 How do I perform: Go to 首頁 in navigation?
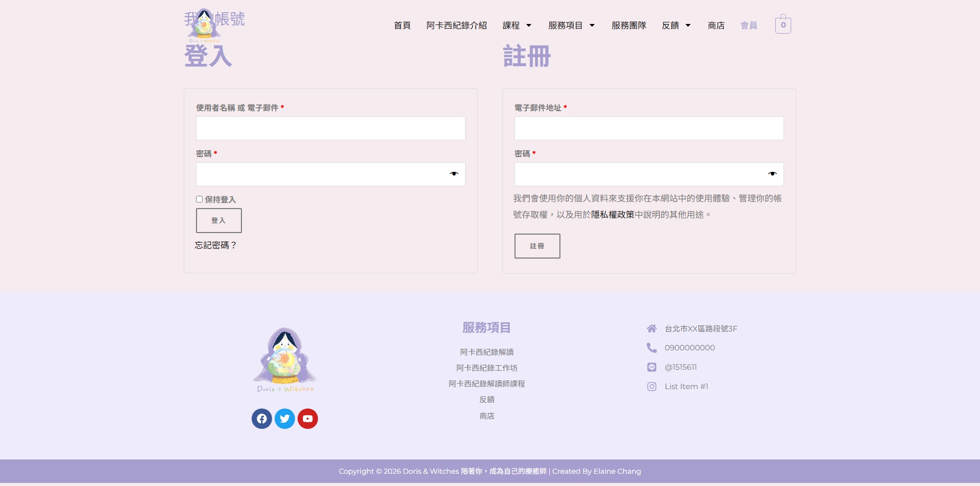tap(402, 25)
